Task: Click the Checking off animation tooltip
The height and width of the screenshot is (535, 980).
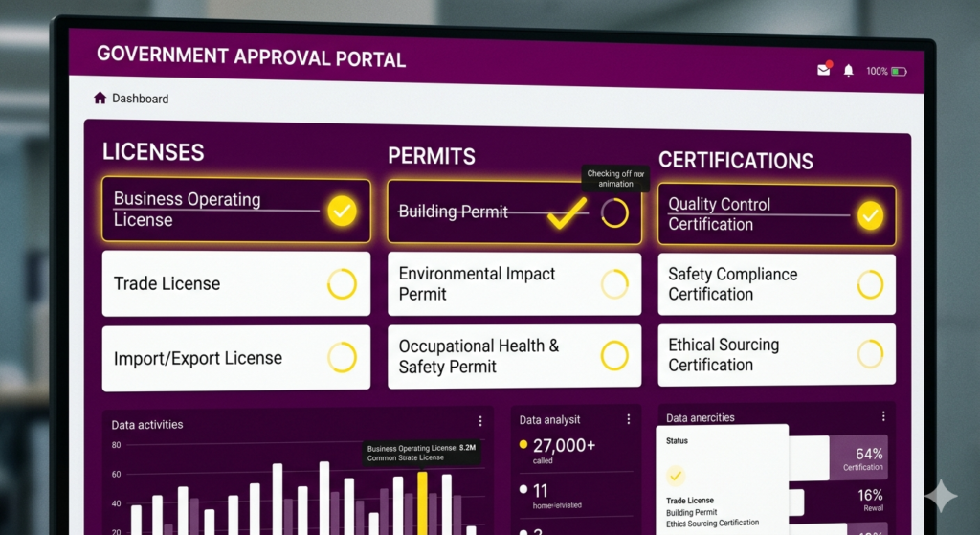Action: click(x=615, y=179)
